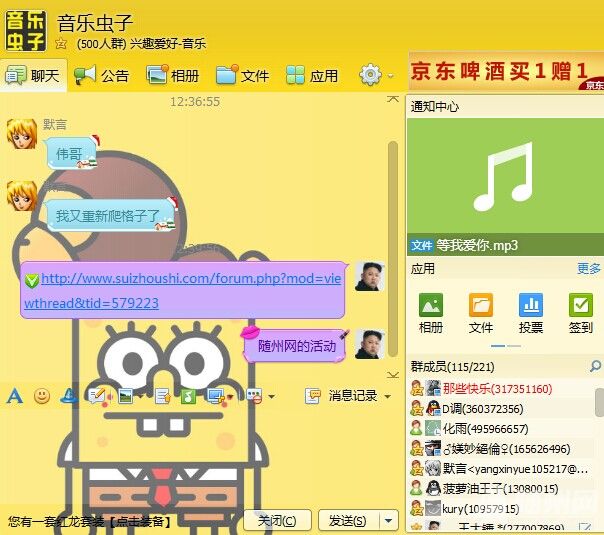Open the magic hat emoticon tool
604x535 pixels.
click(69, 396)
